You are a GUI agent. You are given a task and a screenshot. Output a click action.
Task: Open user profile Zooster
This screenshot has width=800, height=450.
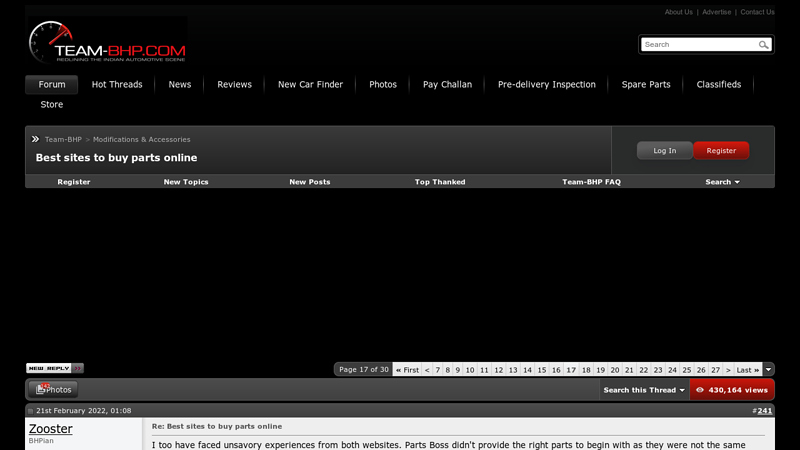coord(50,429)
